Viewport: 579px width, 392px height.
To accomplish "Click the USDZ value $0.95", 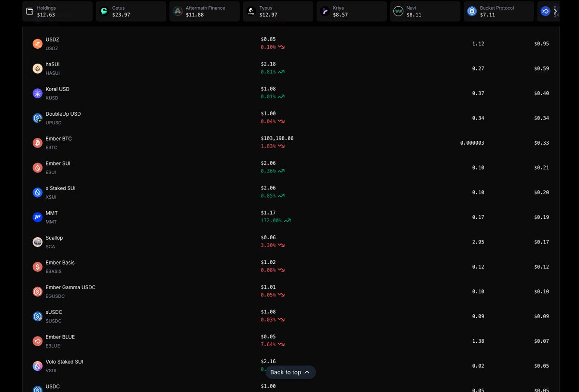I will click(541, 44).
